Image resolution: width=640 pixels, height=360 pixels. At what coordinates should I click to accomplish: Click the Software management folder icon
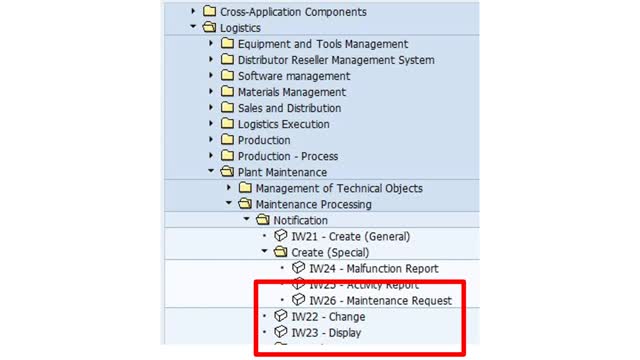tap(227, 75)
